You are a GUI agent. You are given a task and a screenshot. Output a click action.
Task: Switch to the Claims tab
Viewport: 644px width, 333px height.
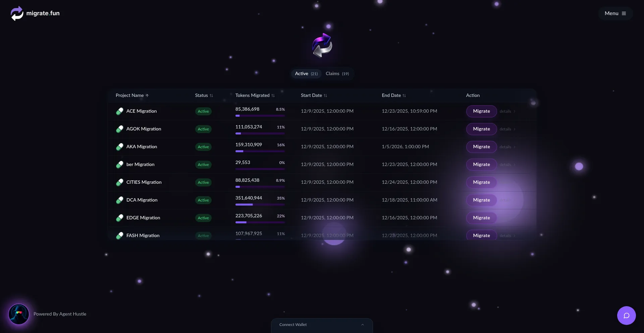[337, 74]
